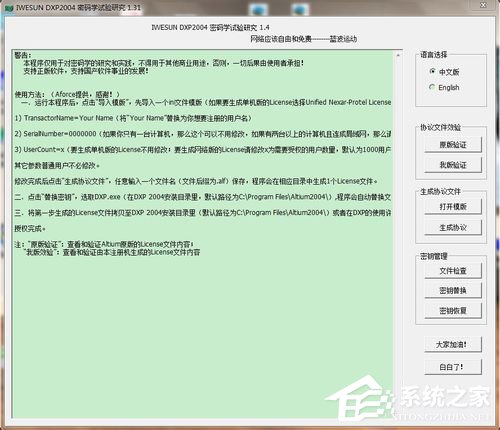Click the 我版验证 button

point(453,165)
